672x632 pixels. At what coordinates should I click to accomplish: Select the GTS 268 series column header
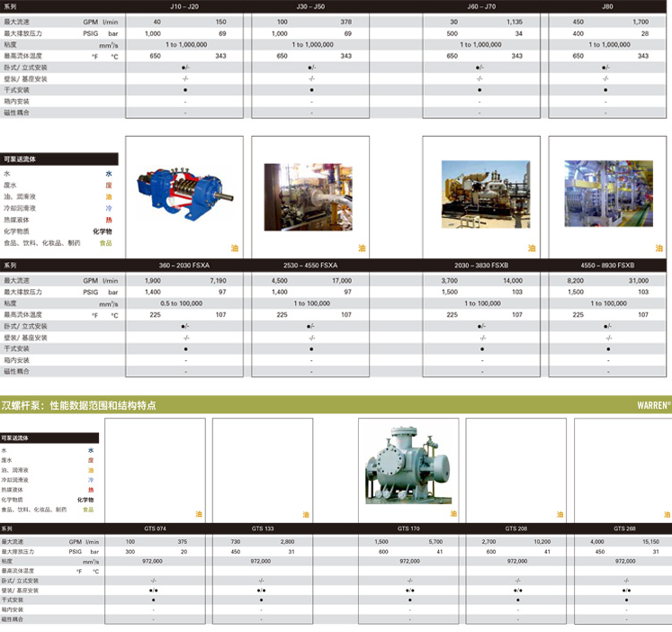pos(624,528)
